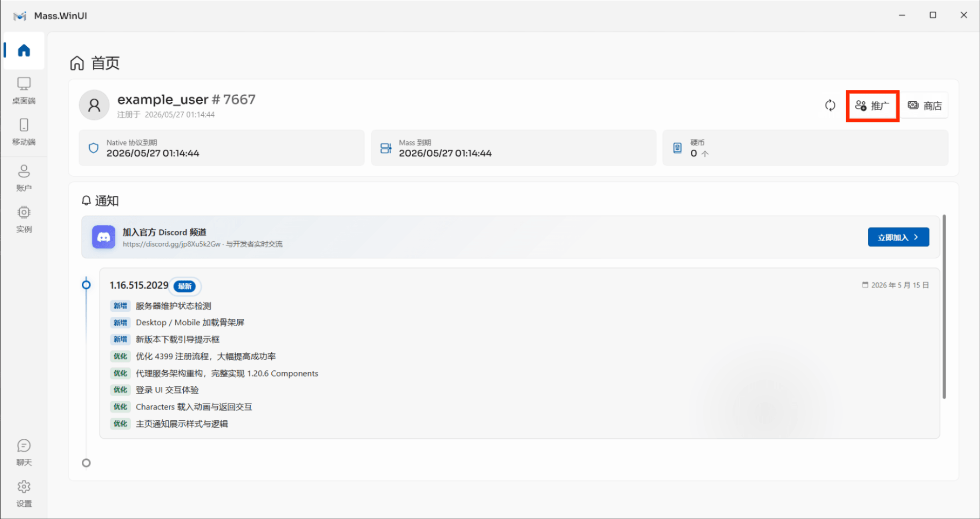Open the 账户 account page
The height and width of the screenshot is (519, 980).
pos(24,178)
